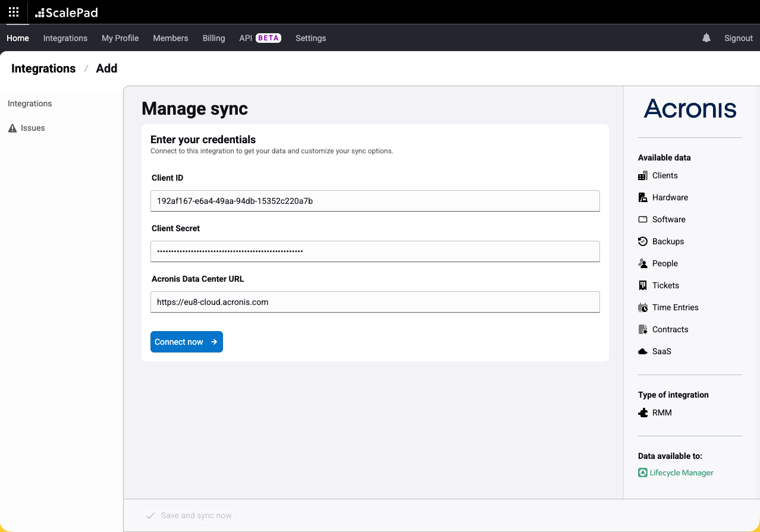Image resolution: width=760 pixels, height=532 pixels.
Task: Open the Lifecycle Manager link
Action: coord(681,473)
